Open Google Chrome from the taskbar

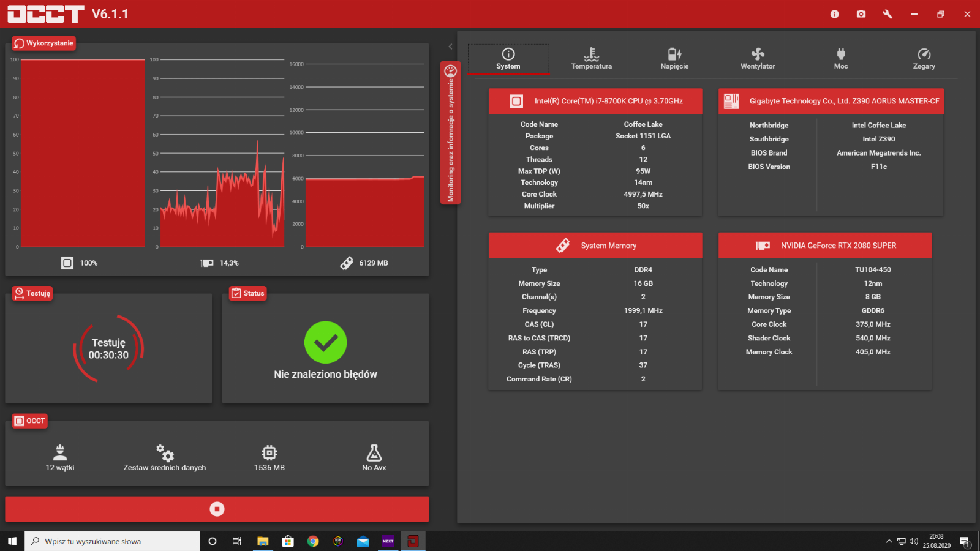pyautogui.click(x=313, y=541)
